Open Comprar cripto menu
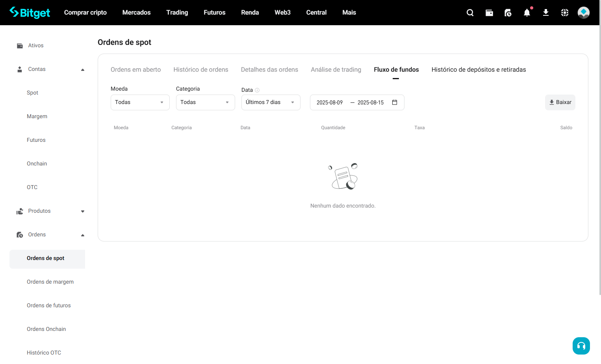The height and width of the screenshot is (364, 601). pyautogui.click(x=85, y=13)
